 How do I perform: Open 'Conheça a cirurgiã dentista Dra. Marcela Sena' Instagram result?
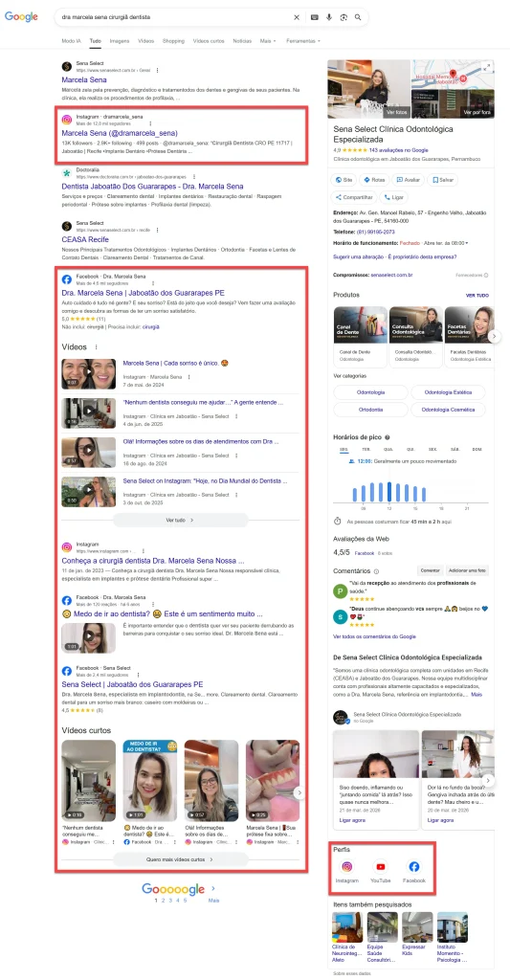(x=153, y=561)
